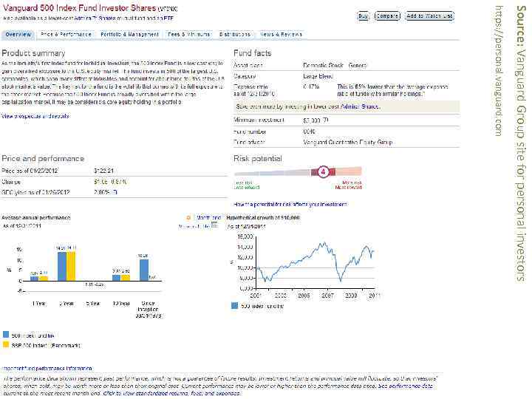This screenshot has height=399, width=532.
Task: Click 'Vanguard Quantitative Equity Group' advisor text
Action: tap(348, 143)
